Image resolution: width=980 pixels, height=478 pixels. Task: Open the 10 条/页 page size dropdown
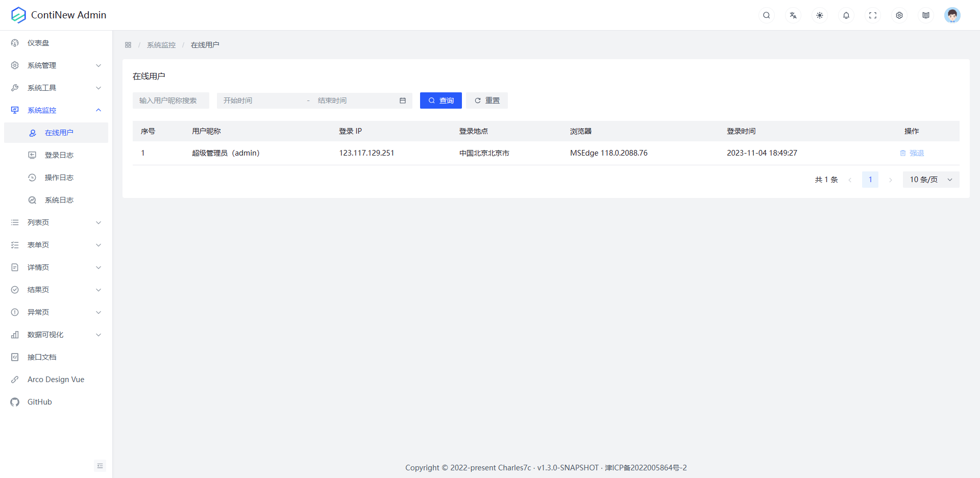pyautogui.click(x=930, y=179)
